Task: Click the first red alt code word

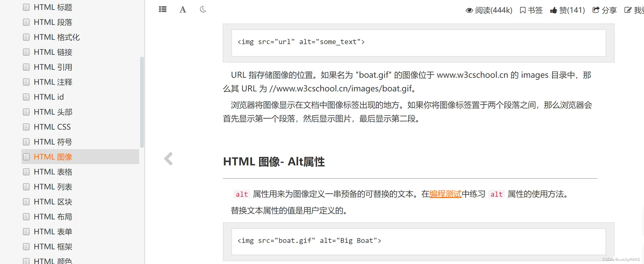Action: tap(242, 194)
